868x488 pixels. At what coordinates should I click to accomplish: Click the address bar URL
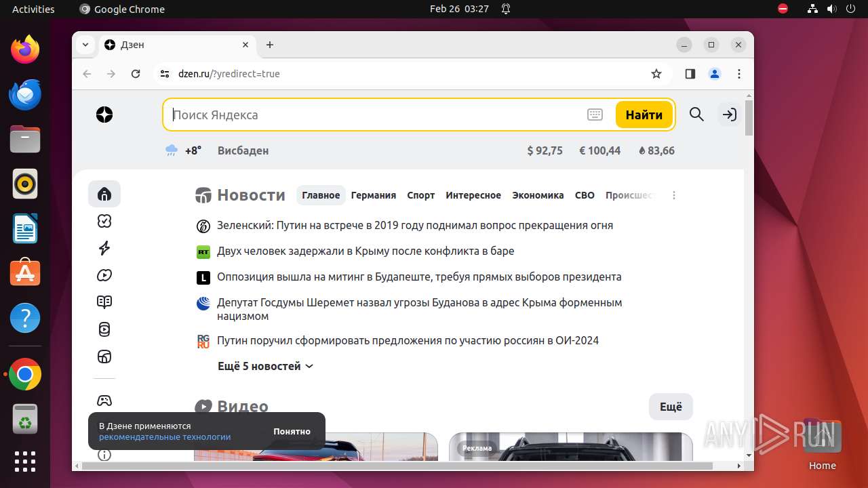[x=229, y=74]
